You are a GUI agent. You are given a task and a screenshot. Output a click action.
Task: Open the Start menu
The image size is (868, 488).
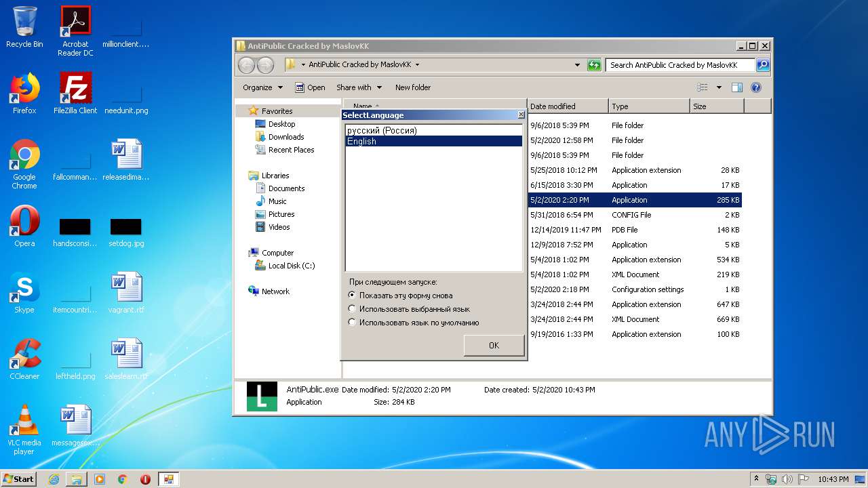click(18, 479)
